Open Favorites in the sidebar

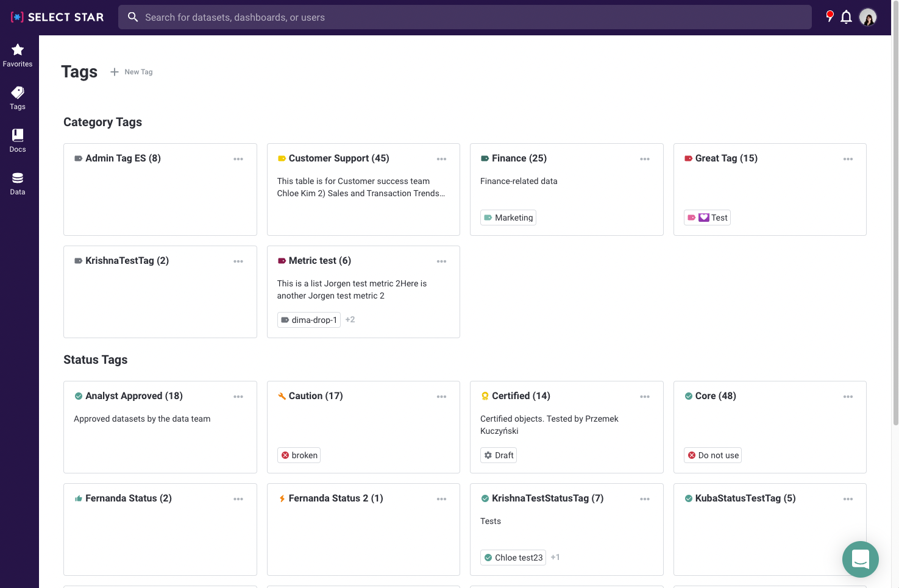coord(18,55)
